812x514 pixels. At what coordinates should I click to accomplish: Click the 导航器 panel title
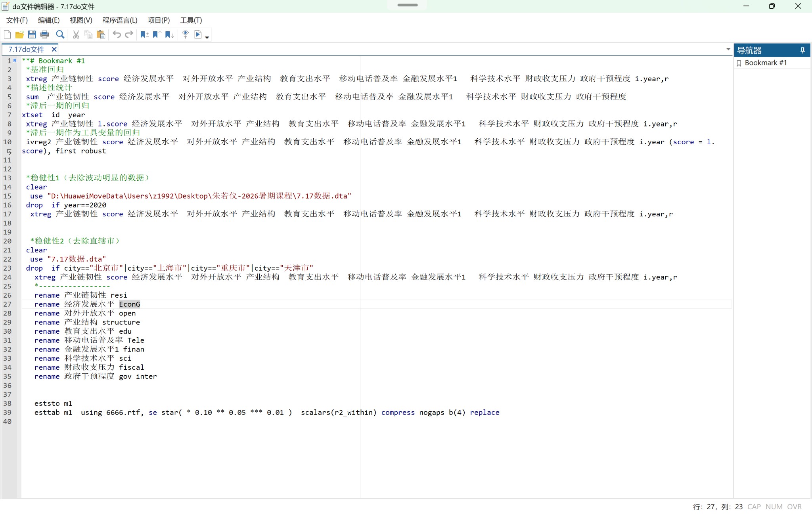point(749,50)
